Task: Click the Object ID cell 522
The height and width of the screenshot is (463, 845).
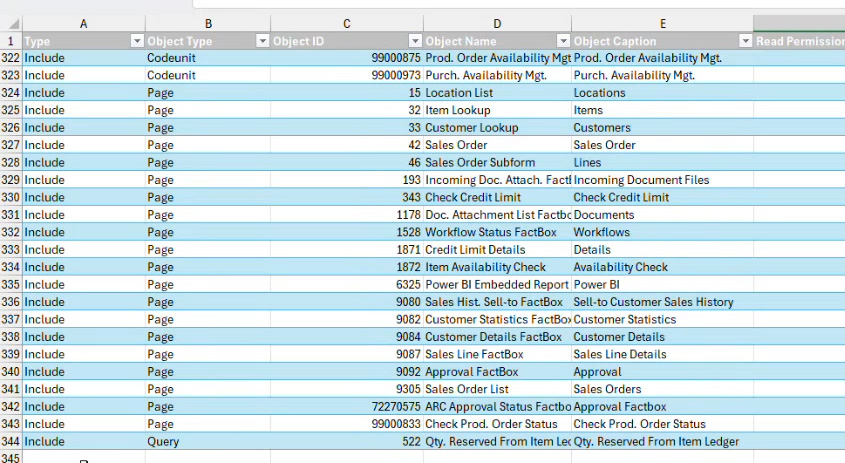Action: (347, 441)
